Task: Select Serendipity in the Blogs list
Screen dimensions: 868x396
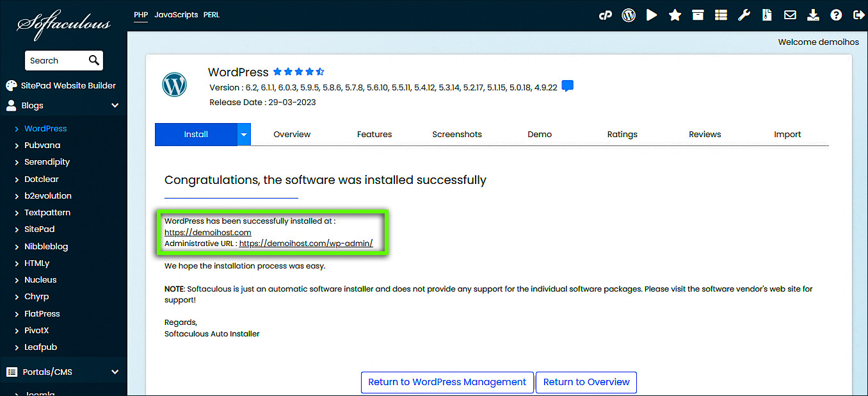Action: click(47, 162)
